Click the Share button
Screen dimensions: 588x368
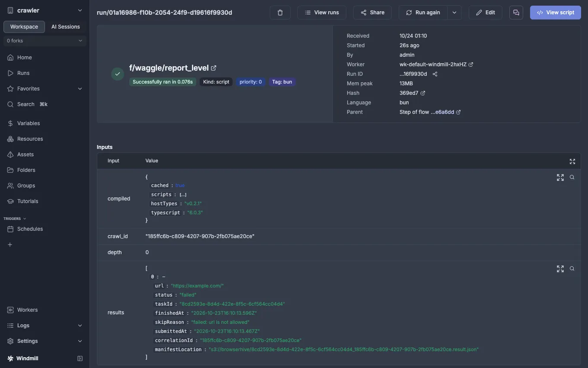(x=373, y=13)
